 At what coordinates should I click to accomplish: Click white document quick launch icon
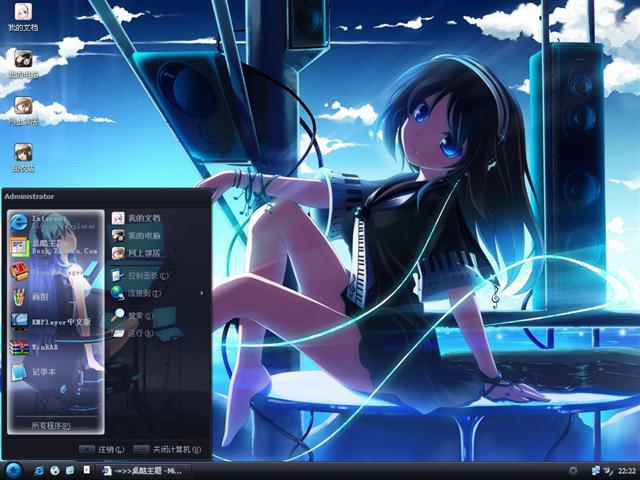[x=86, y=469]
